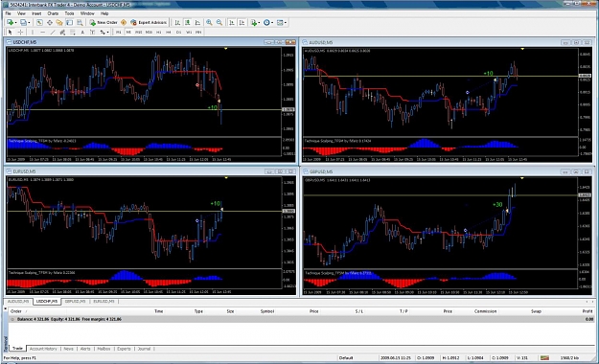Open the Strategy Tester icon

click(80, 23)
